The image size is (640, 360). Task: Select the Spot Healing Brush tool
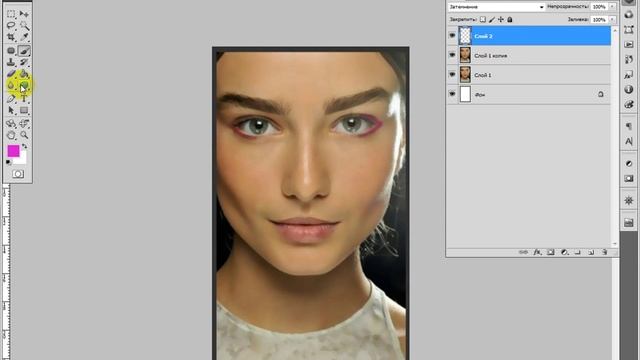pyautogui.click(x=11, y=51)
